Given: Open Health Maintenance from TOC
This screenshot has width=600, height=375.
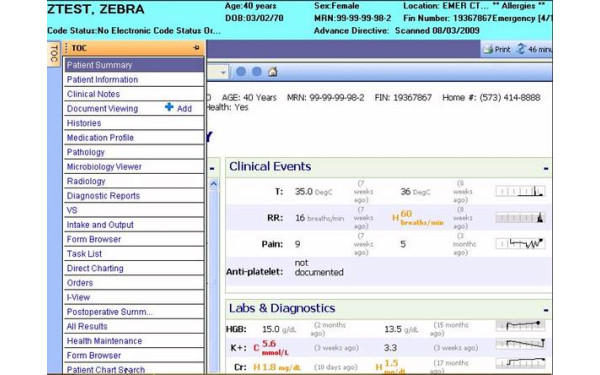Looking at the screenshot, I should point(134,341).
